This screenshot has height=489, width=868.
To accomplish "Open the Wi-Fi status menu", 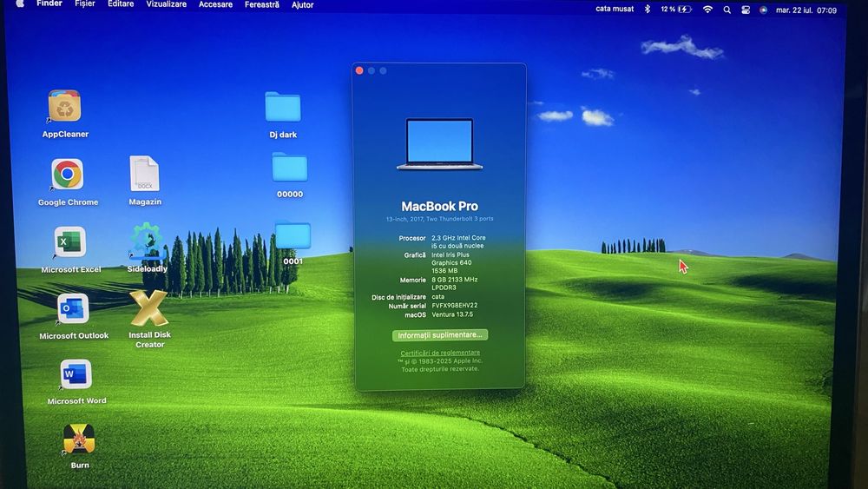I will (x=707, y=10).
